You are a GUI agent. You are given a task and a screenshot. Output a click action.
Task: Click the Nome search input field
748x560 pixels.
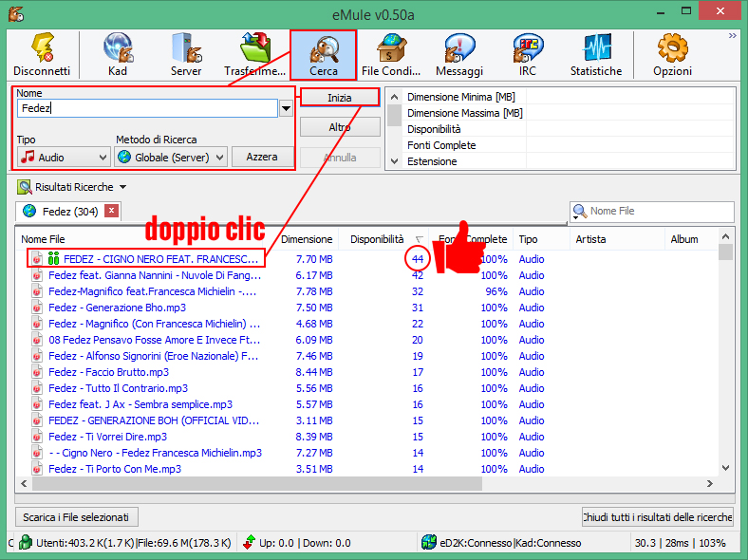(147, 108)
